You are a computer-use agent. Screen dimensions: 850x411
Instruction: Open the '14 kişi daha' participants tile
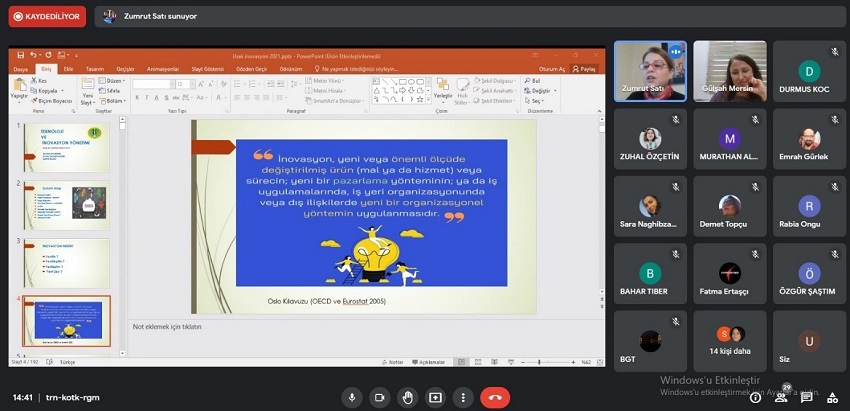pos(729,341)
